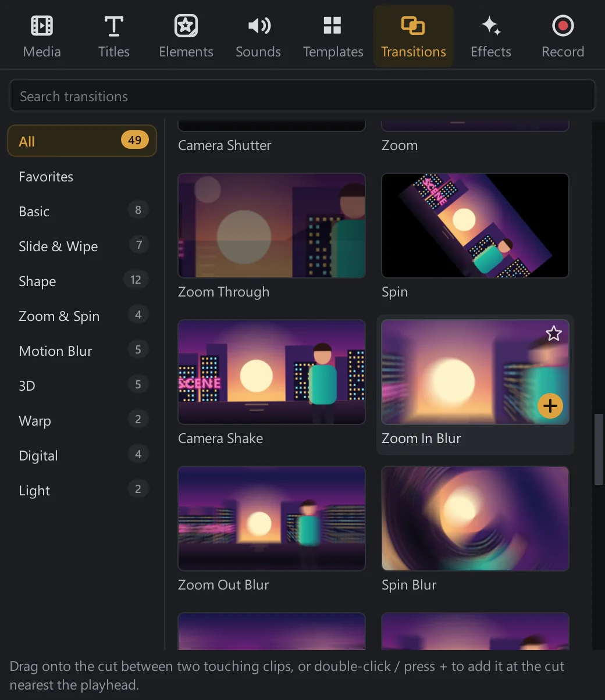Click the Zoom label at top
This screenshot has height=700, width=605.
(400, 145)
